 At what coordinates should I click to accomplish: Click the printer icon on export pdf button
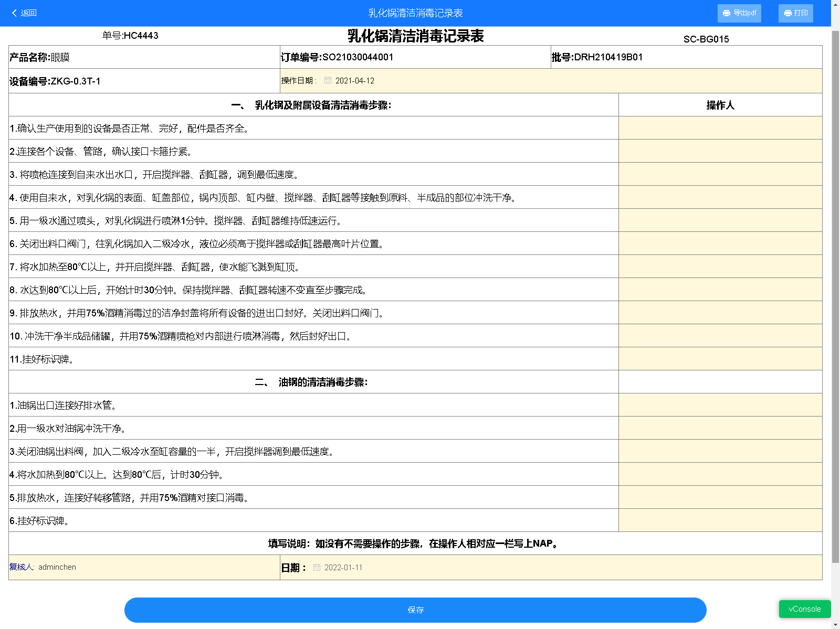click(x=727, y=13)
